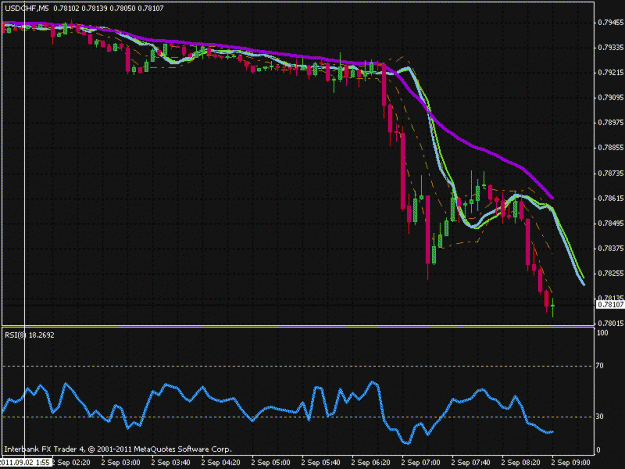The height and width of the screenshot is (469, 625).
Task: Click the 0.79095 price scale label
Action: pos(610,98)
